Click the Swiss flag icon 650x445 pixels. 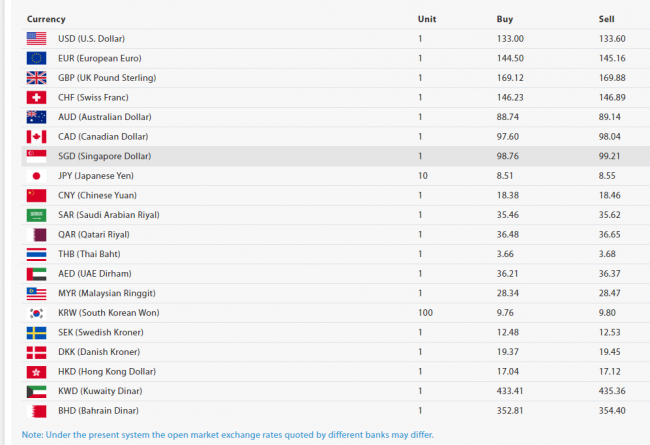[x=36, y=97]
